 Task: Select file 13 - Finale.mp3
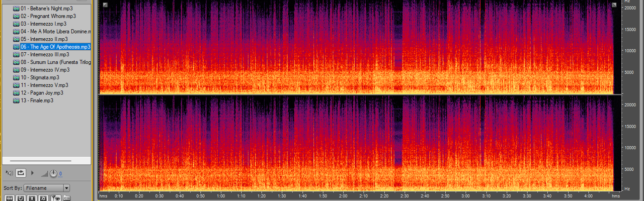pyautogui.click(x=37, y=100)
